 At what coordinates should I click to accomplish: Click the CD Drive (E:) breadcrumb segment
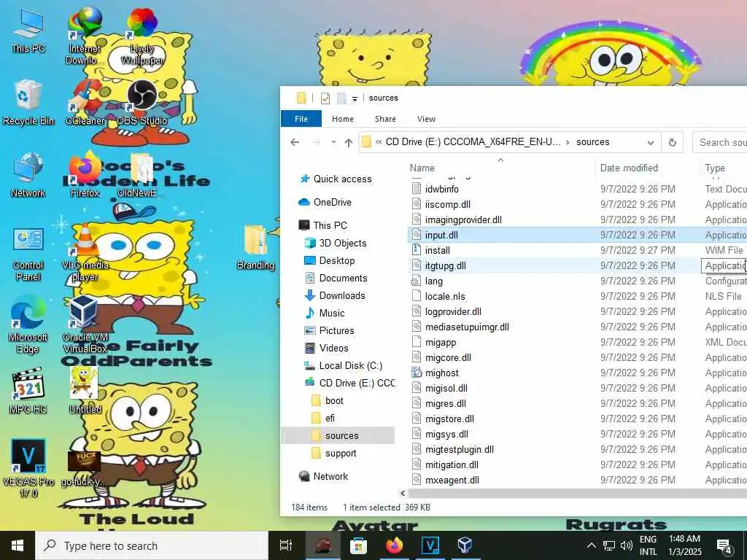473,142
